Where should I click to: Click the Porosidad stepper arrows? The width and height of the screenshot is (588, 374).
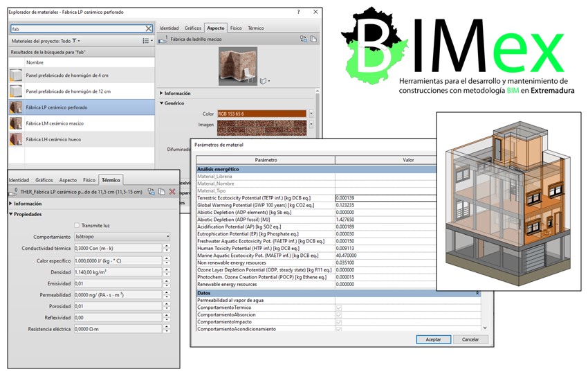point(167,306)
